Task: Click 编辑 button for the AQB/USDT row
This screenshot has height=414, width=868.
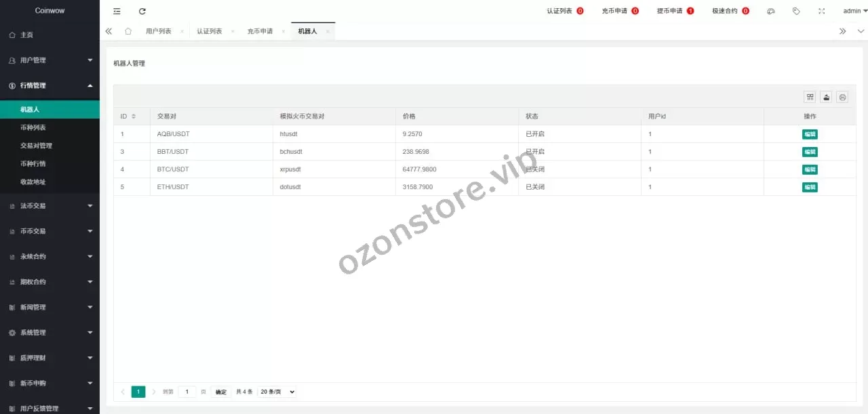Action: [810, 134]
